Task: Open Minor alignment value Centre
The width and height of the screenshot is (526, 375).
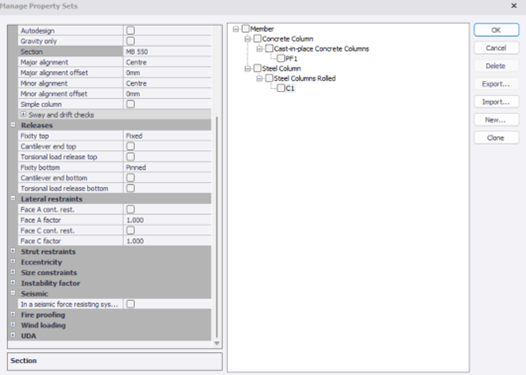Action: pos(167,83)
